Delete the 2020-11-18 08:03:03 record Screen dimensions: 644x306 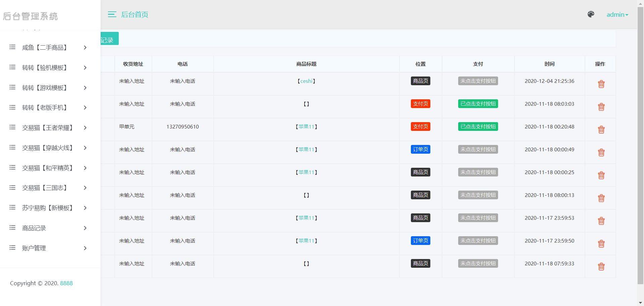point(601,107)
